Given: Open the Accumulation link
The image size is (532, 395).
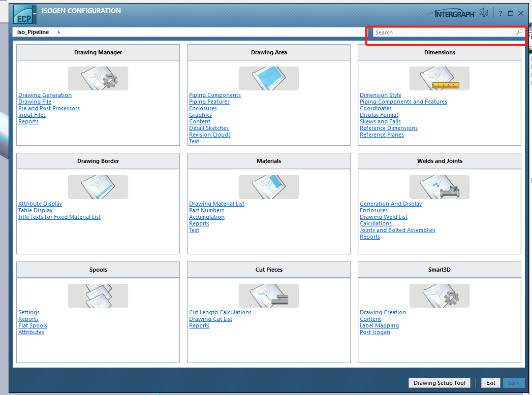Looking at the screenshot, I should coord(207,217).
